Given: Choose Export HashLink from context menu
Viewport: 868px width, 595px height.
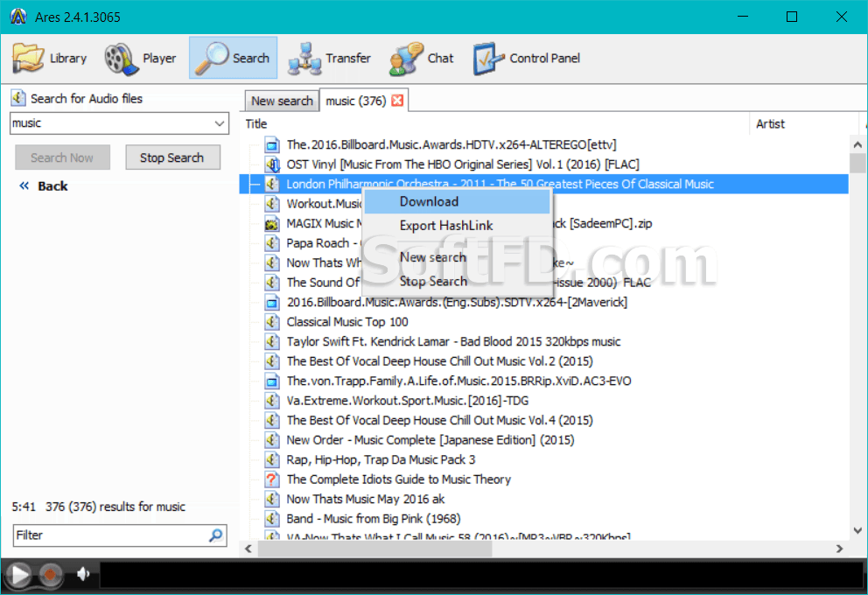Looking at the screenshot, I should click(x=458, y=225).
